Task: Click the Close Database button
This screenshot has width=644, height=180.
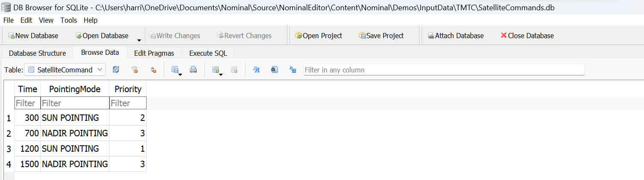Action: click(527, 36)
